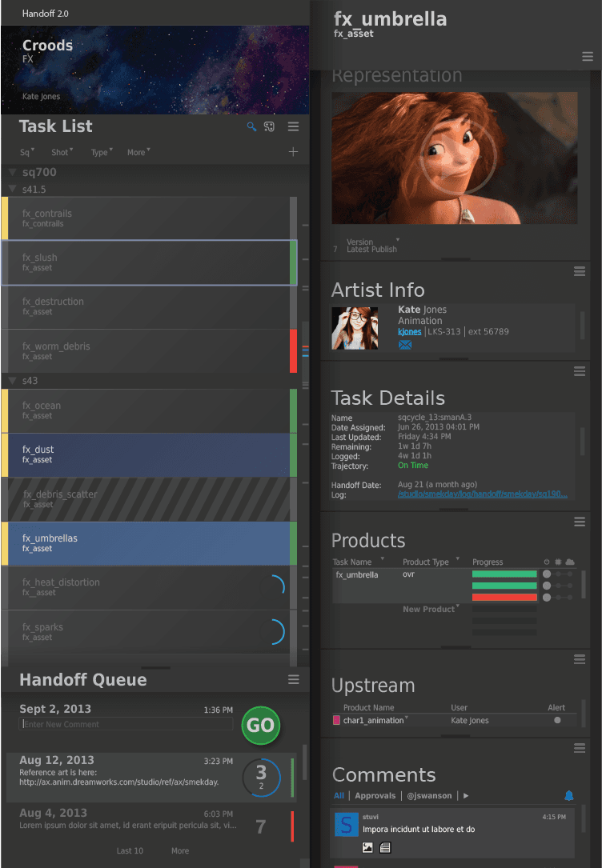Select the All comments tab
Screen dimensions: 602x868
(x=339, y=795)
